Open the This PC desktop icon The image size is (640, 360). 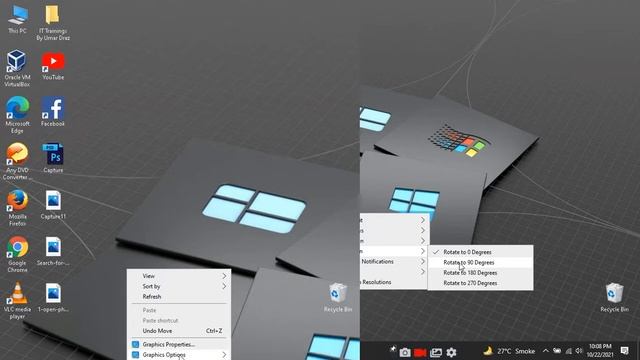pyautogui.click(x=17, y=19)
